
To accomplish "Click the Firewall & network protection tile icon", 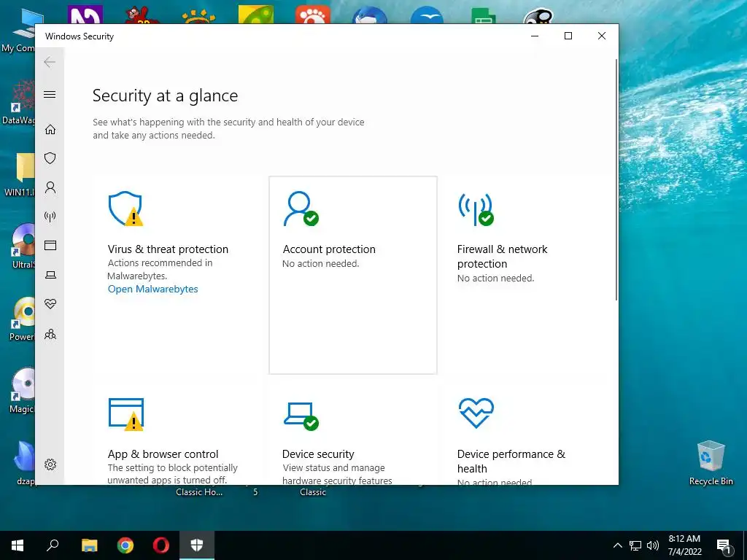I will point(476,209).
